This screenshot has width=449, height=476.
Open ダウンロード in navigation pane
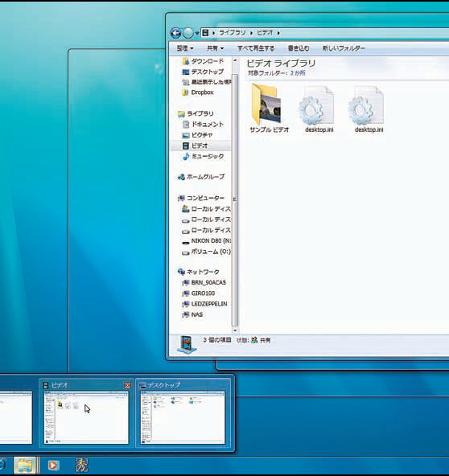coord(203,61)
